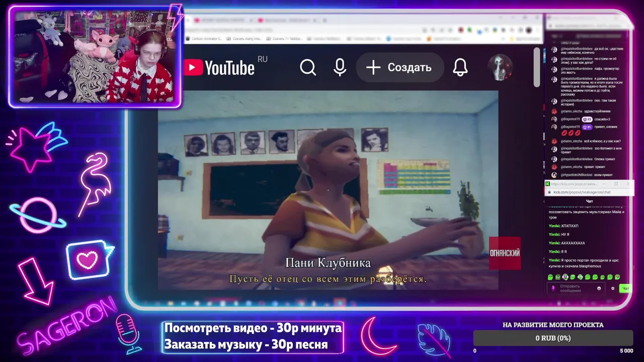
Task: Open Kick chat settings gear
Action: 613,289
